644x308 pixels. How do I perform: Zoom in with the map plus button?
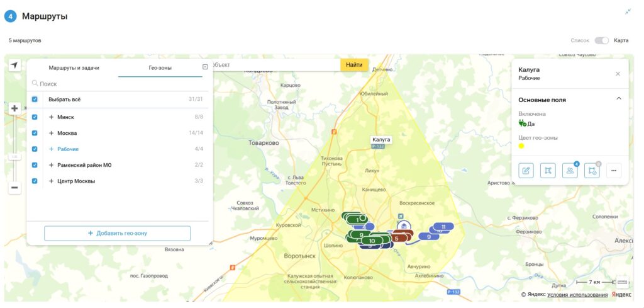click(14, 108)
